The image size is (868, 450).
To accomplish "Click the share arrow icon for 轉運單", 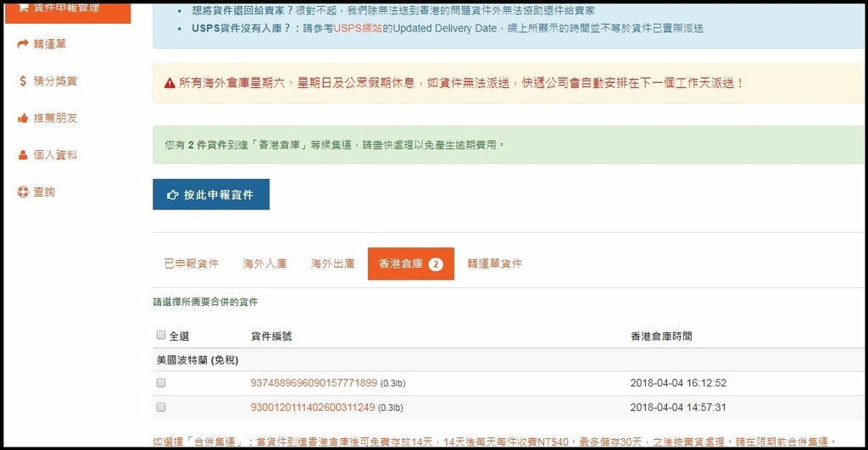I will click(x=23, y=43).
